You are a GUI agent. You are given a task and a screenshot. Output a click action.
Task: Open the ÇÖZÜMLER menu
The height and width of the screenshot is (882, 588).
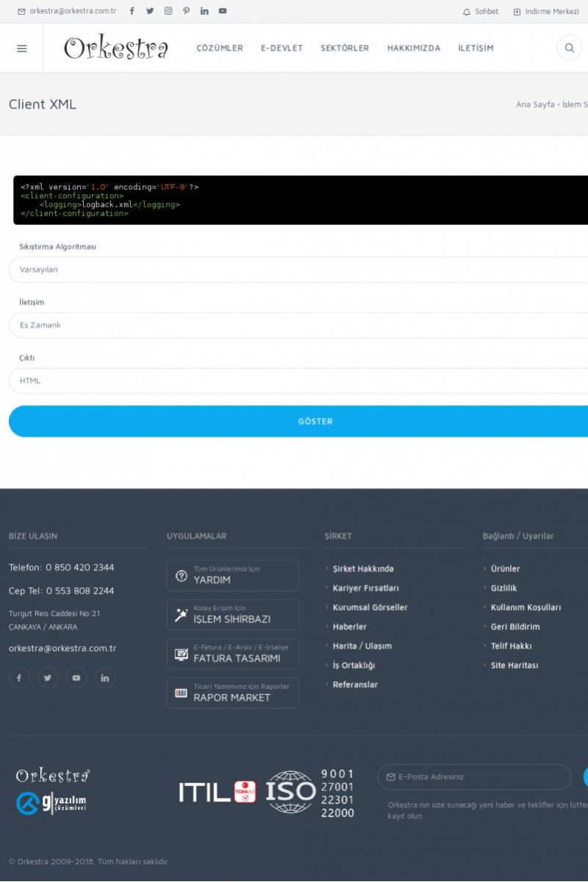click(219, 49)
